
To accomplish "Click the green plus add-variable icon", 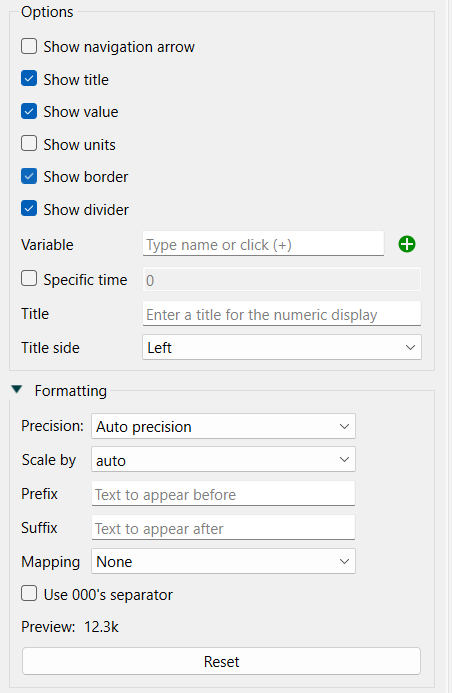I will (x=406, y=244).
